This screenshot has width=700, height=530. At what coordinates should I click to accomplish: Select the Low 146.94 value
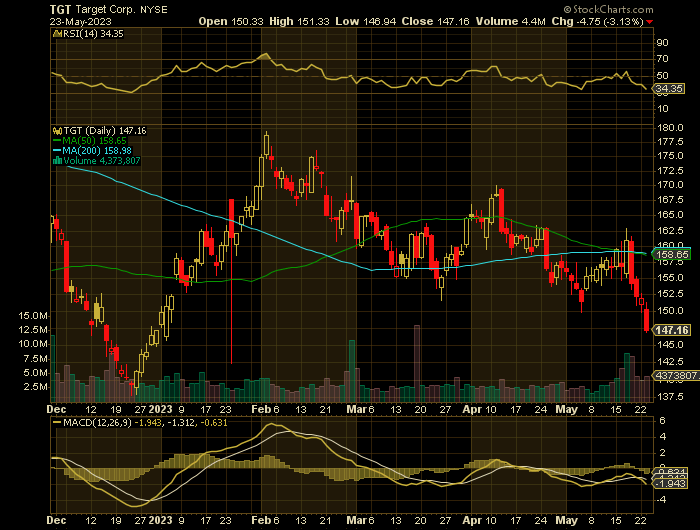click(x=367, y=21)
